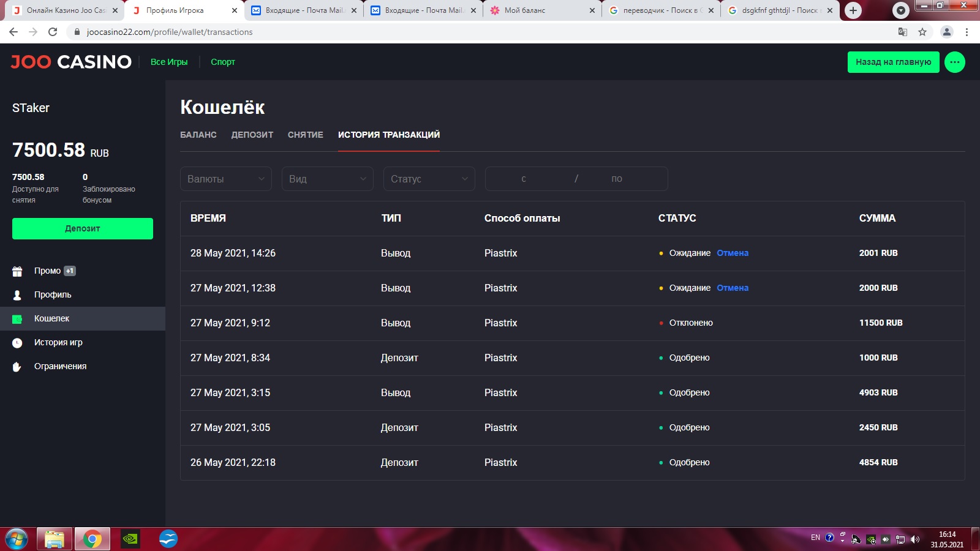Click the Profile person icon

(x=17, y=295)
